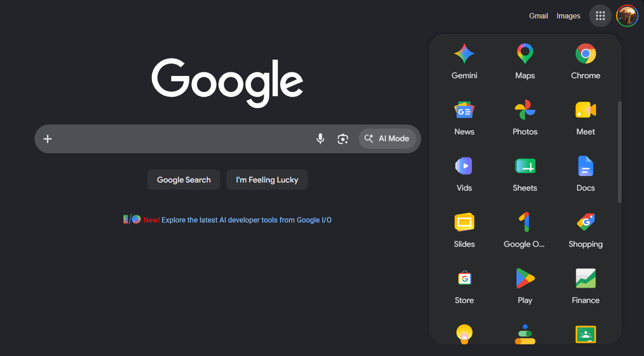Open Google Sheets
The height and width of the screenshot is (356, 644).
click(x=525, y=174)
